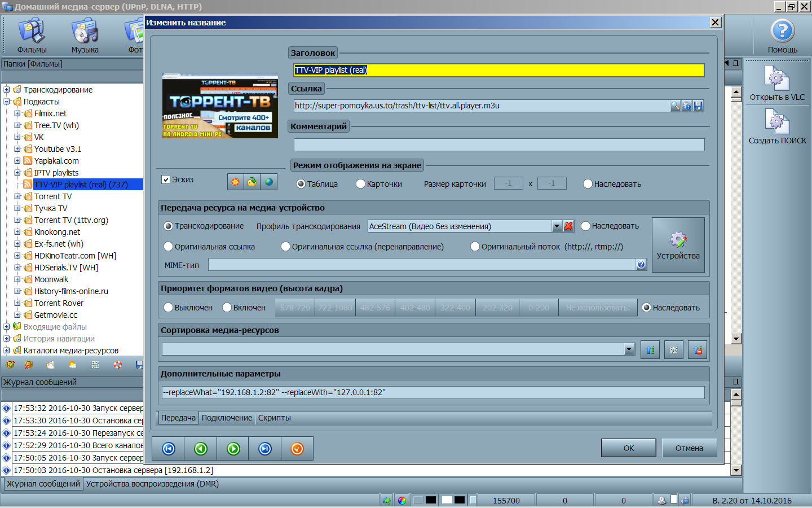Go to first record navigation button
The height and width of the screenshot is (508, 812).
point(169,449)
